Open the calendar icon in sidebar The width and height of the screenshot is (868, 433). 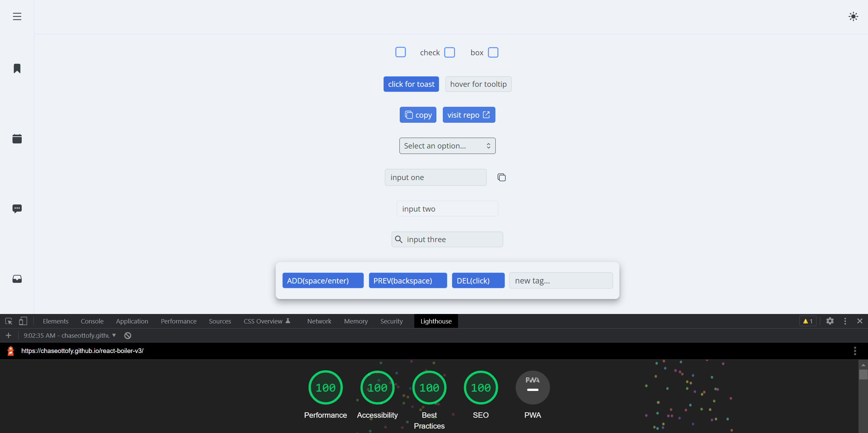tap(17, 139)
